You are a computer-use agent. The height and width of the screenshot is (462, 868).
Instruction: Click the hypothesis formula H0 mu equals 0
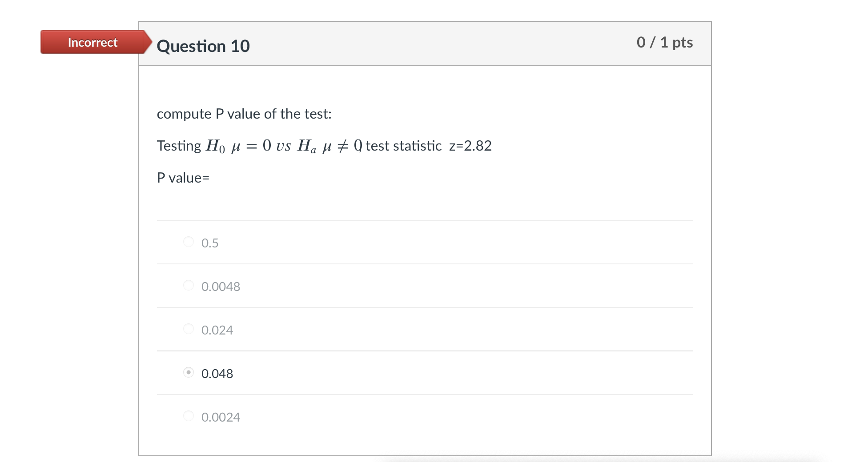tap(237, 145)
